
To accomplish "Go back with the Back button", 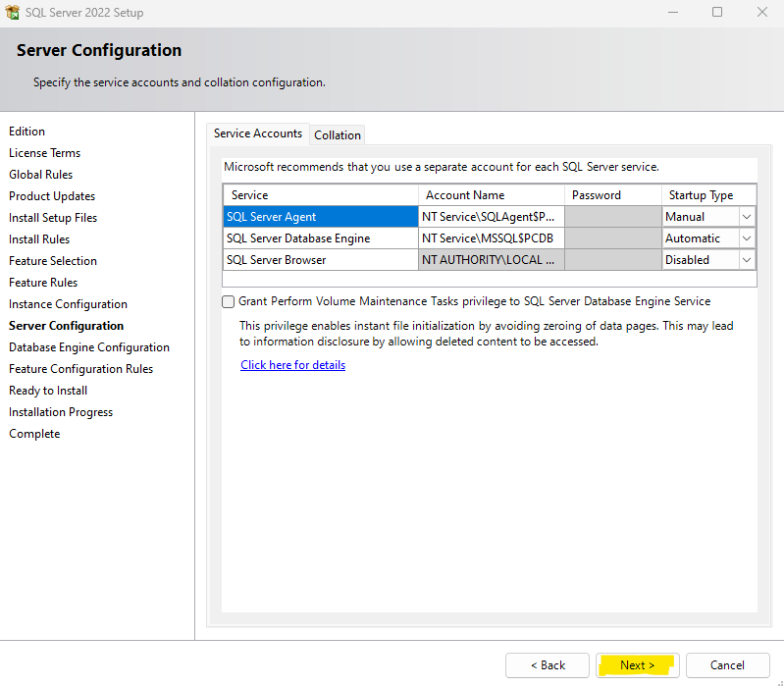I will coord(548,665).
